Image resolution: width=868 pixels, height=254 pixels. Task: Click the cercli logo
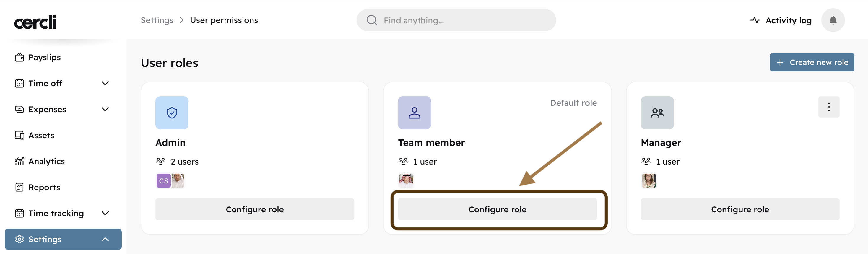point(35,22)
